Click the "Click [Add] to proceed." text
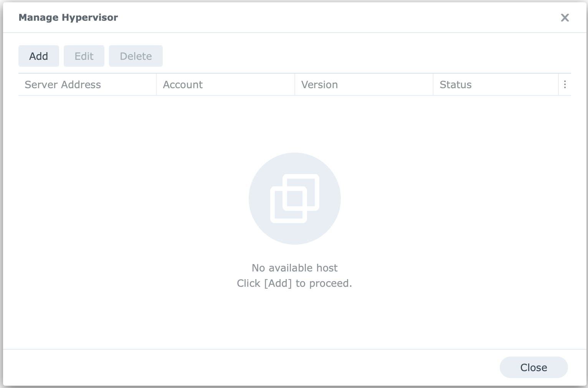The width and height of the screenshot is (588, 388). 294,283
